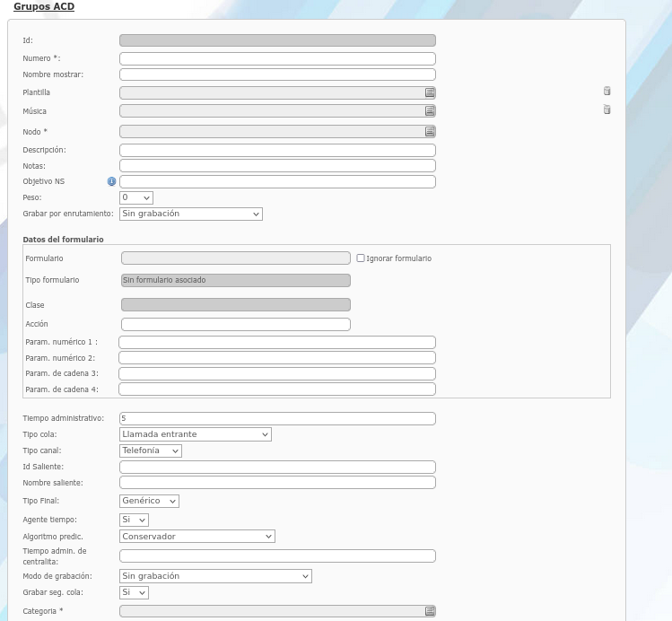Focus the Param. de cadena 3 field
Viewport: 672px width, 621px height.
277,373
